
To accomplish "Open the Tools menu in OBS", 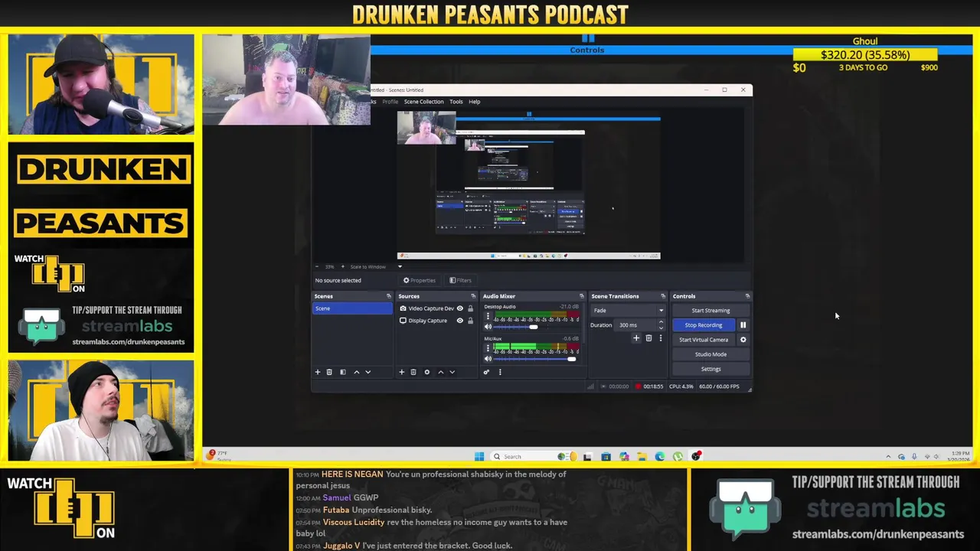I will coord(456,102).
